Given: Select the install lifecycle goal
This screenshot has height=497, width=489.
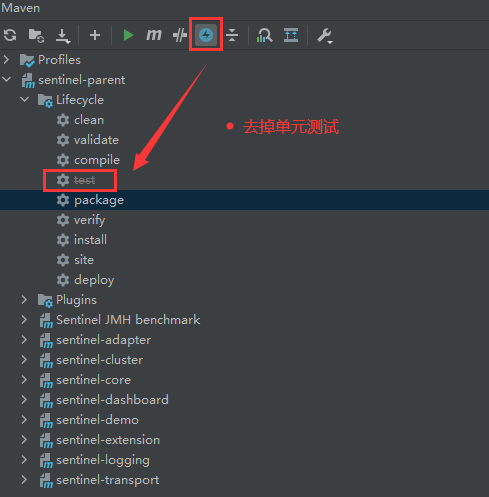Looking at the screenshot, I should pos(90,240).
